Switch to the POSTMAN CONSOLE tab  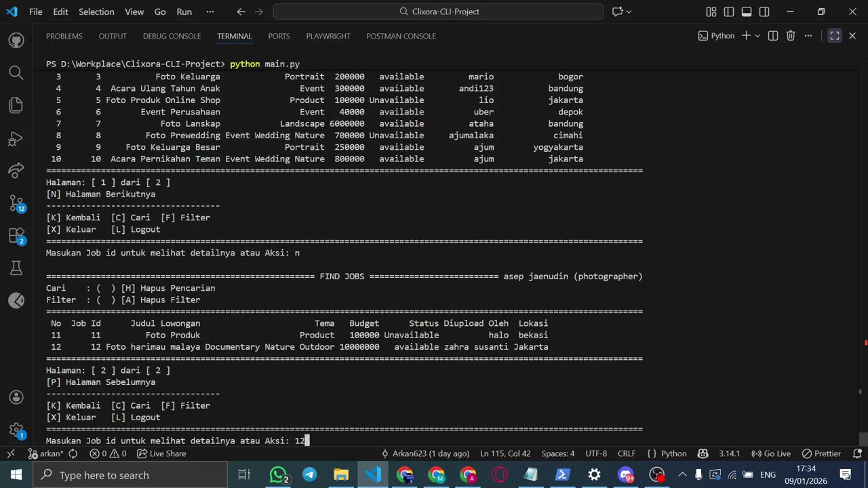point(401,36)
